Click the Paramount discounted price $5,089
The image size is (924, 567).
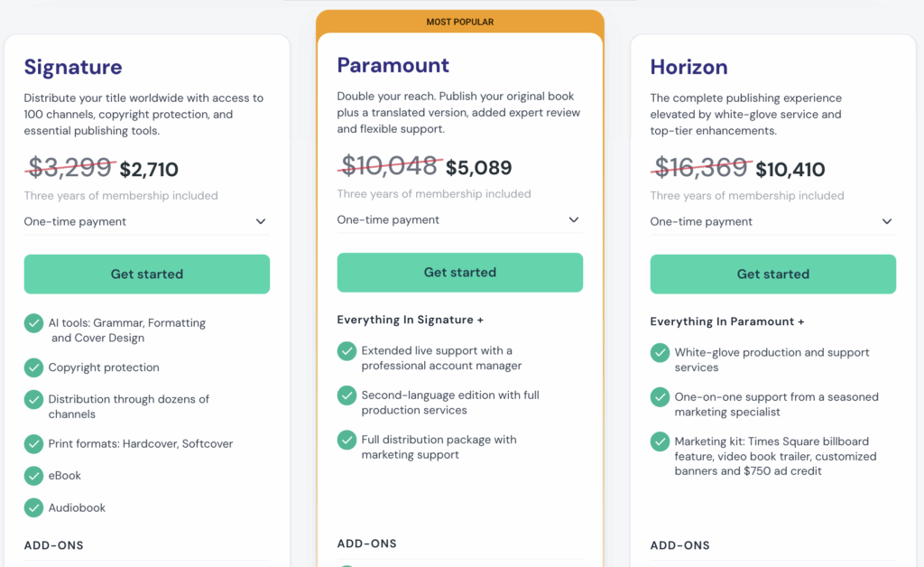pos(478,168)
